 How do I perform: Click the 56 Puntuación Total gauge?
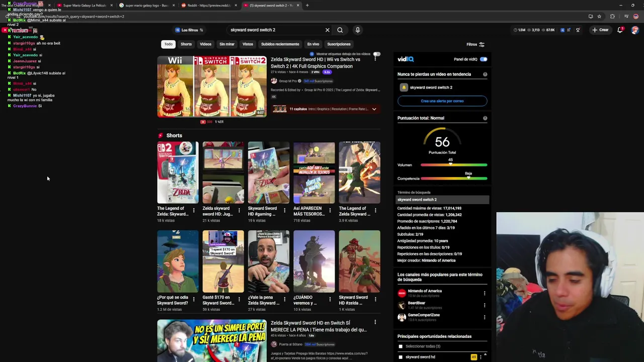442,141
